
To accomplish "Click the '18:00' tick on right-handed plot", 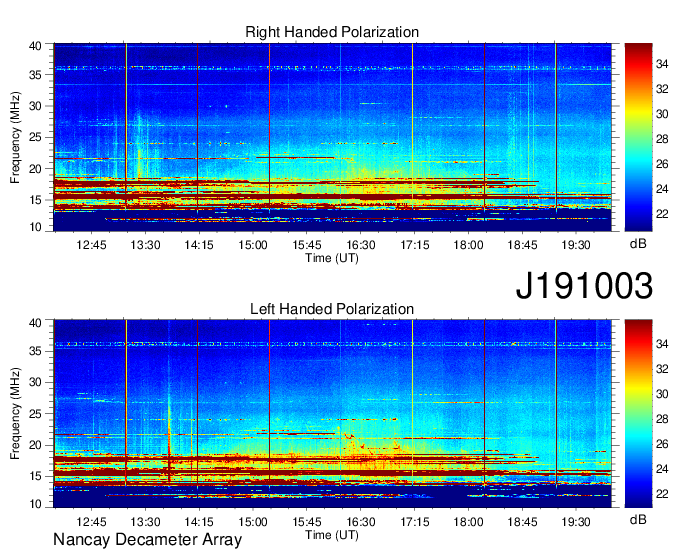I will [468, 245].
